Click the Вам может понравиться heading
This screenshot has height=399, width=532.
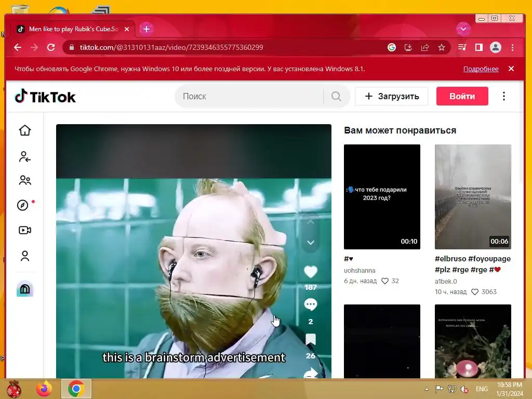[x=400, y=130]
